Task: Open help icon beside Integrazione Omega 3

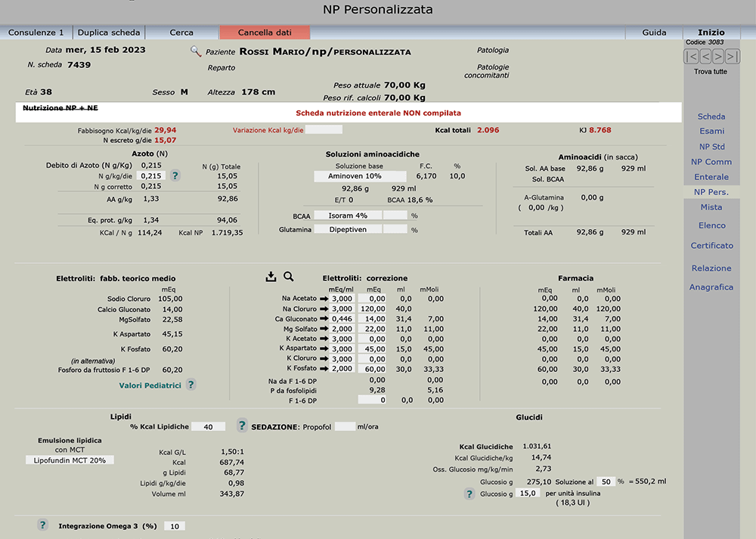Action: (42, 525)
